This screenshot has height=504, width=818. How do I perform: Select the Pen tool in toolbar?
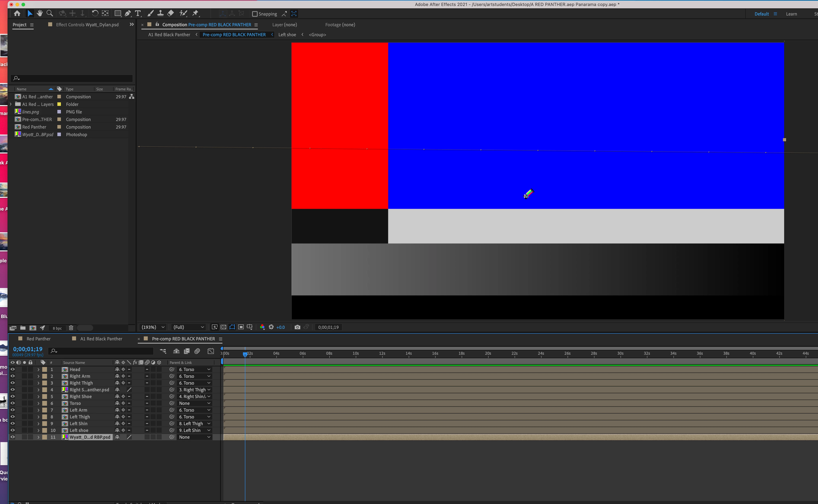pyautogui.click(x=128, y=13)
